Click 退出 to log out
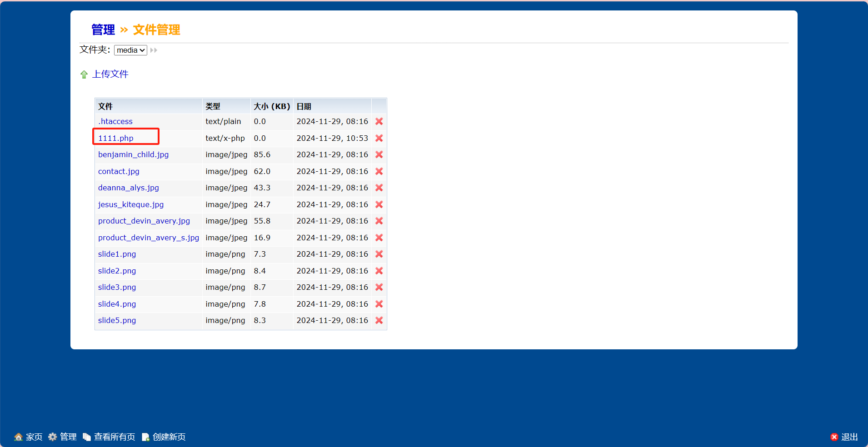Viewport: 868px width, 447px height. pyautogui.click(x=849, y=437)
